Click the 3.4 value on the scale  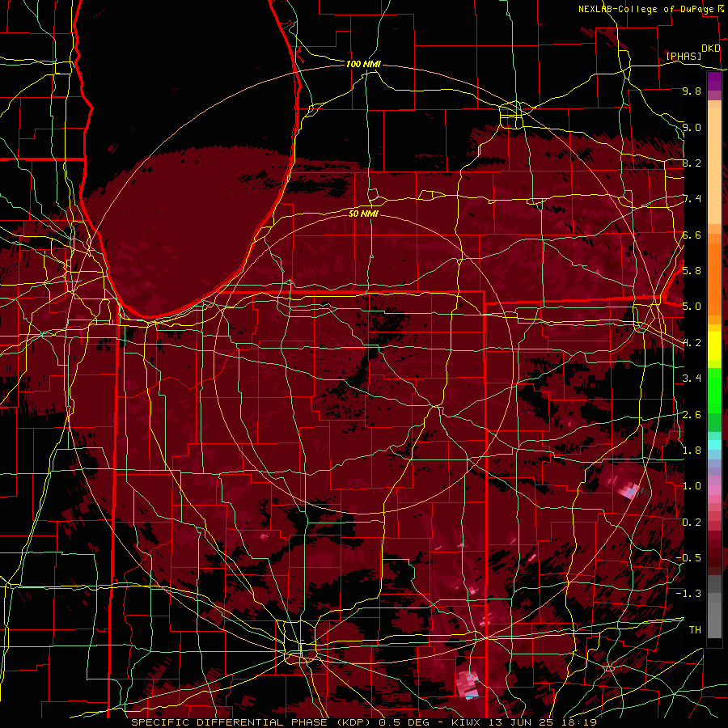click(692, 379)
